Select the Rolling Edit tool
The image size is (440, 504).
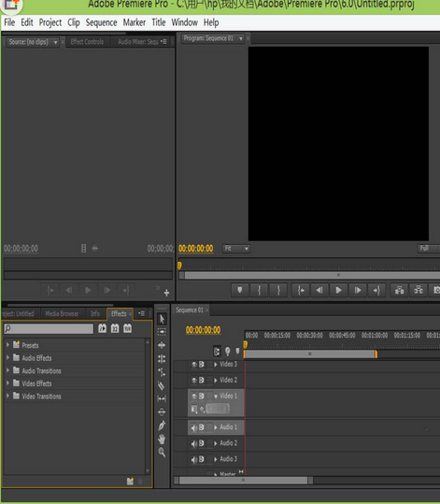(162, 358)
